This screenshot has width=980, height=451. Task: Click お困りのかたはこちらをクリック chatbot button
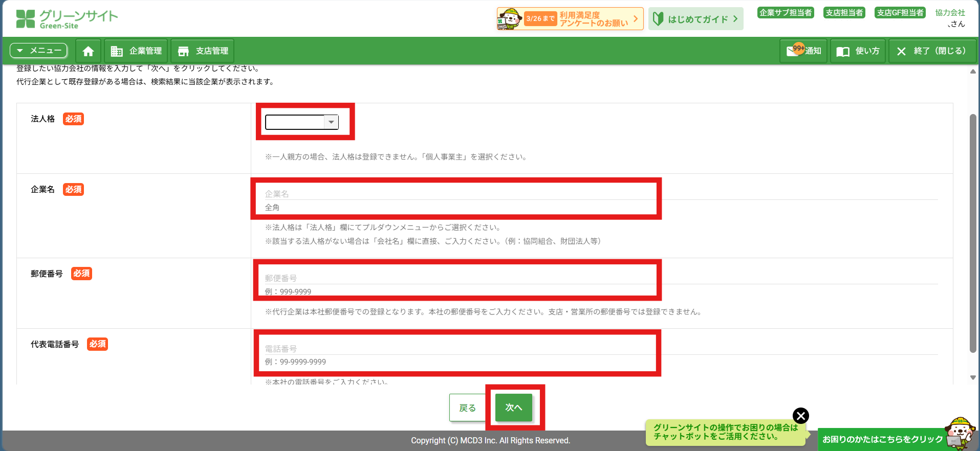(x=882, y=439)
